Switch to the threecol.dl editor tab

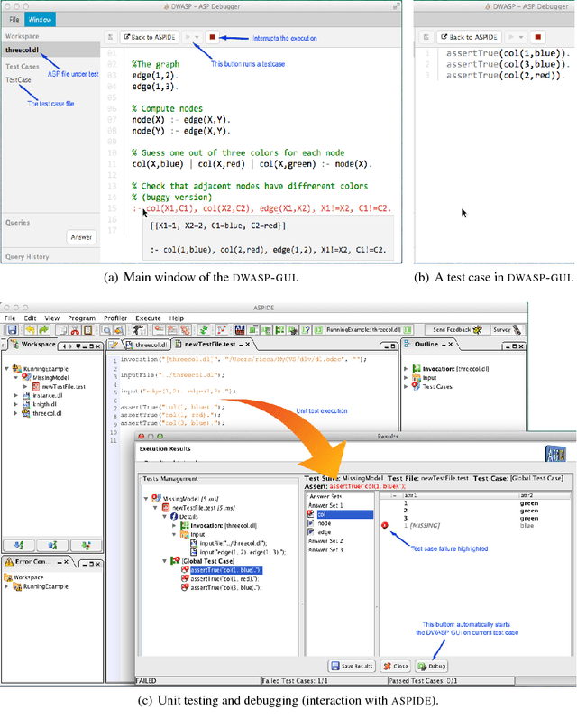pos(147,345)
